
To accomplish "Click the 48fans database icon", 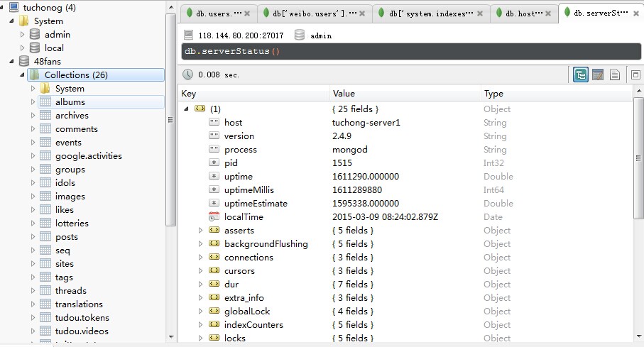I will 24,61.
